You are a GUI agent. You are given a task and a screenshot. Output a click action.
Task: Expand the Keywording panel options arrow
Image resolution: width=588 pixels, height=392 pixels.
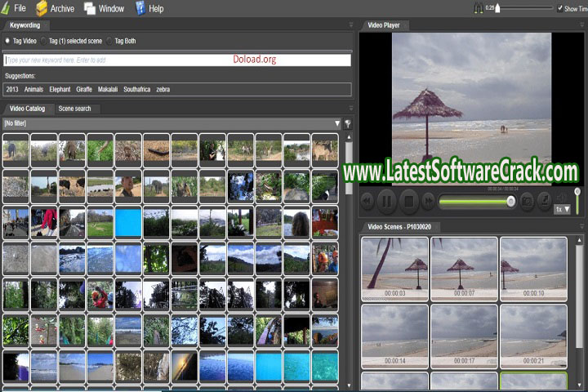351,25
